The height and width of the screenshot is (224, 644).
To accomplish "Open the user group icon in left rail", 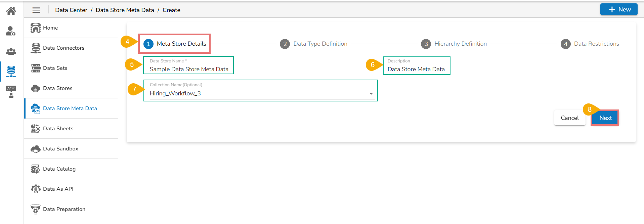I will 11,51.
